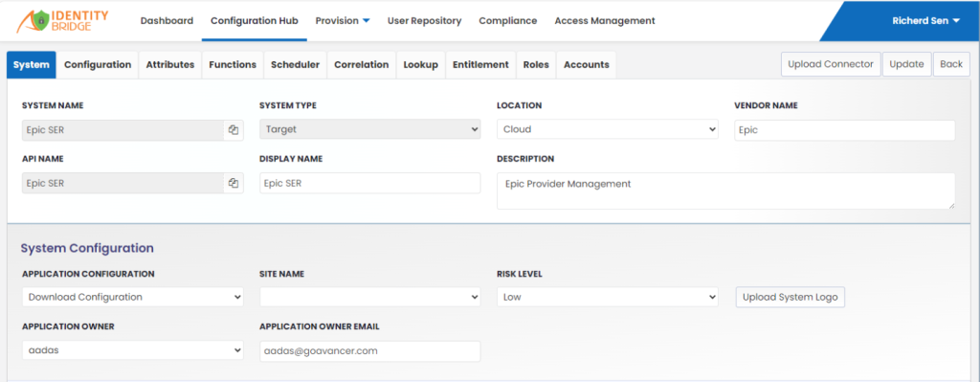Click the Upload System Logo button
980x382 pixels.
click(790, 298)
